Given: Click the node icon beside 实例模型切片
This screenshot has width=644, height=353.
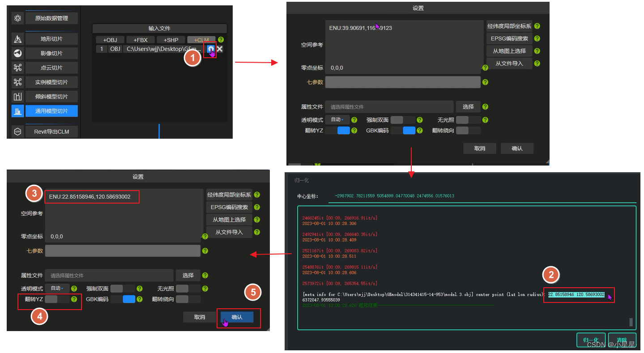Looking at the screenshot, I should tap(17, 82).
